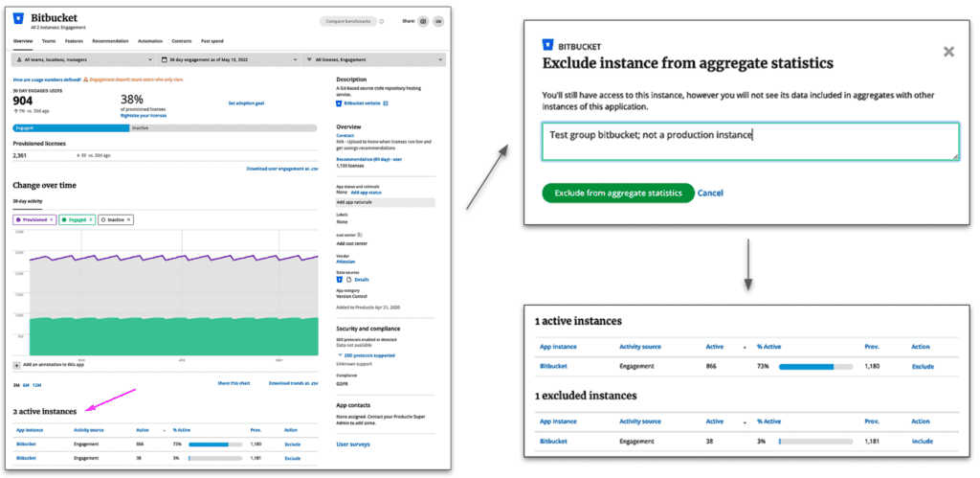Click the external link icon after Bitbucket website
This screenshot has width=980, height=478.
[x=386, y=103]
